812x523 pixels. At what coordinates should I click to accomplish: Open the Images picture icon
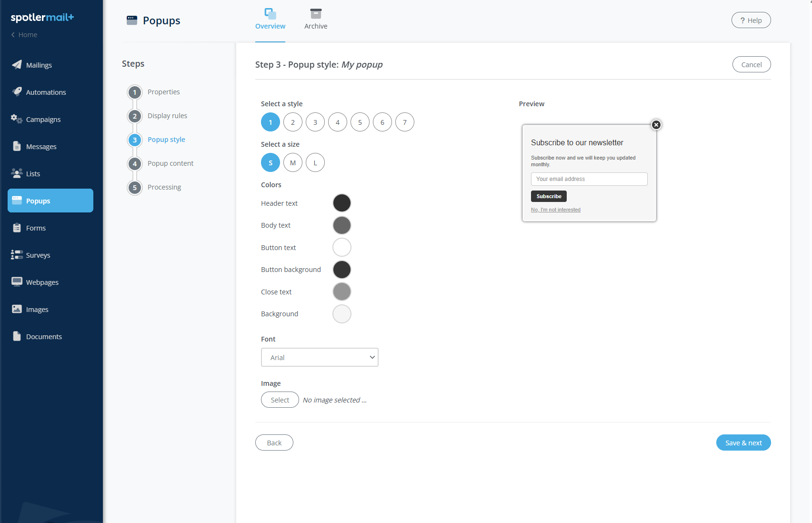pyautogui.click(x=17, y=309)
